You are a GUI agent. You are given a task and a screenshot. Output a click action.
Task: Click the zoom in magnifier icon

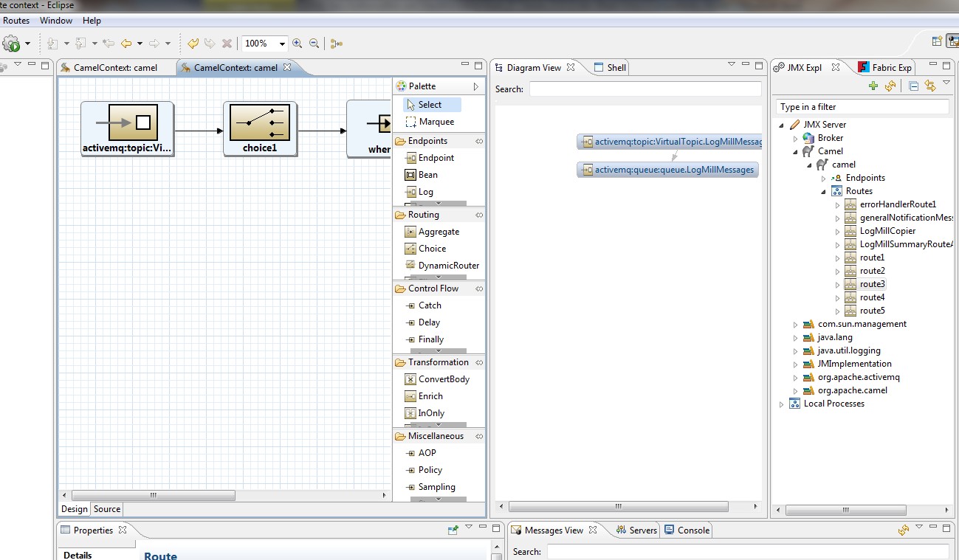click(x=298, y=44)
